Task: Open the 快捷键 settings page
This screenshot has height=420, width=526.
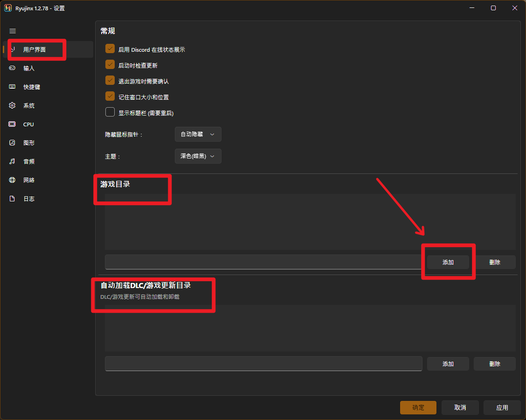Action: pos(48,87)
